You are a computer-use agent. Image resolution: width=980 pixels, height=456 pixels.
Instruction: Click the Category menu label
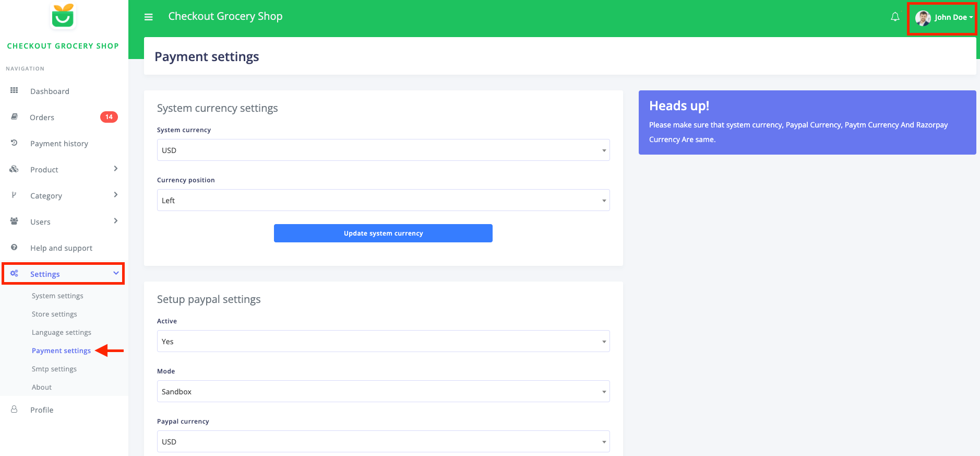pyautogui.click(x=46, y=196)
